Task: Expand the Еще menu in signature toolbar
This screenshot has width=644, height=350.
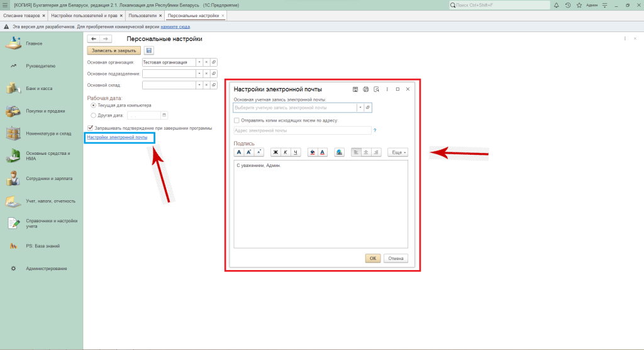Action: coord(397,152)
